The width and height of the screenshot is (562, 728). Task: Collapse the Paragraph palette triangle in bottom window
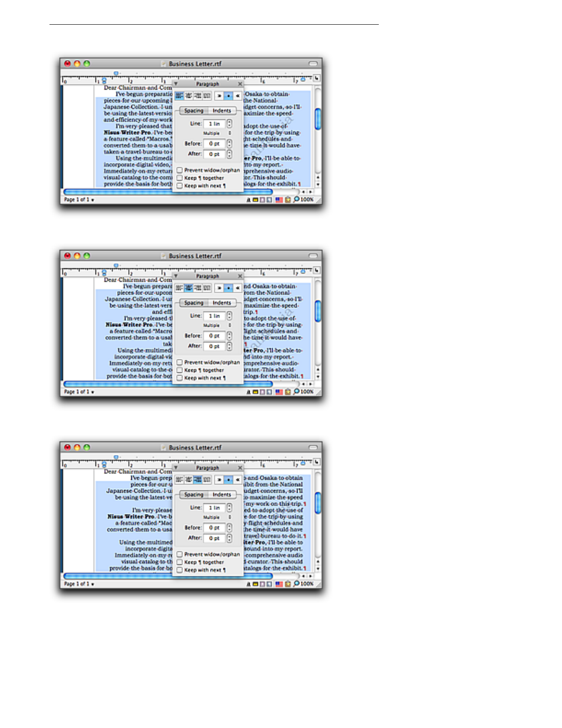pyautogui.click(x=176, y=467)
